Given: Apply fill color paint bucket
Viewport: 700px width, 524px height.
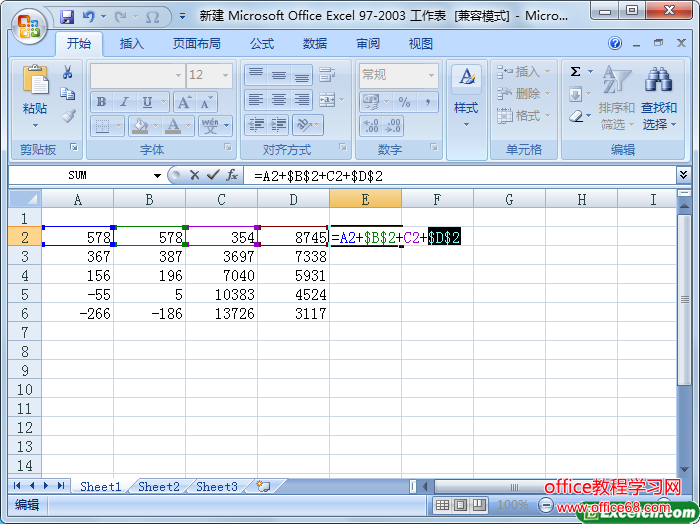Looking at the screenshot, I should 141,126.
